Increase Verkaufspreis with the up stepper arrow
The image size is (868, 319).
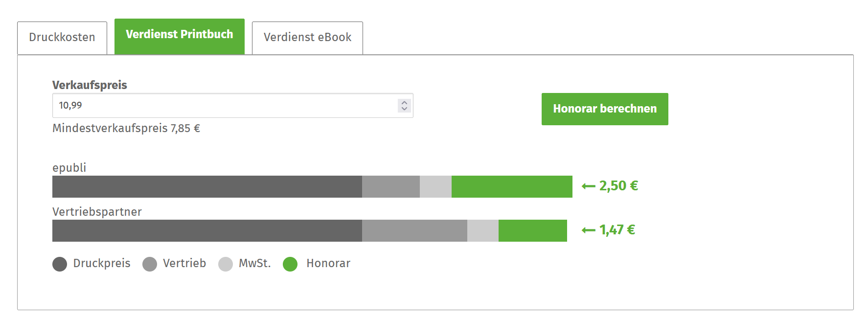pyautogui.click(x=404, y=102)
